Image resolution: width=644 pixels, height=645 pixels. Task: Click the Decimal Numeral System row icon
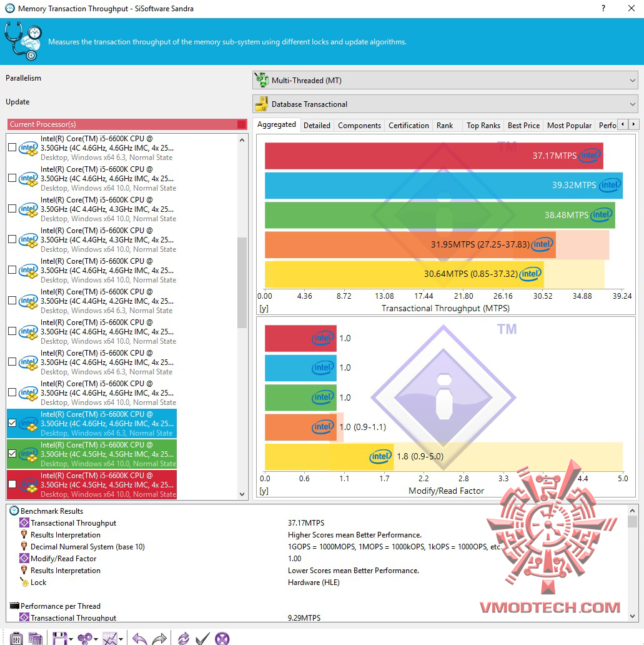point(24,546)
